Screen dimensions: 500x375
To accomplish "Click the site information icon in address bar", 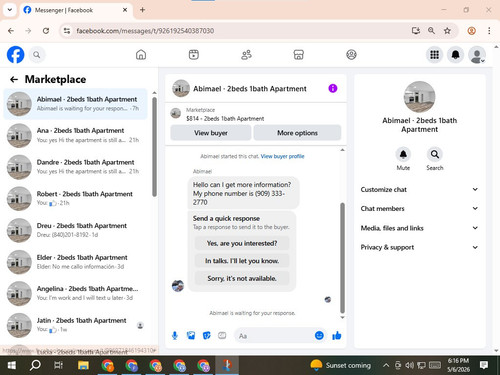I will 67,31.
